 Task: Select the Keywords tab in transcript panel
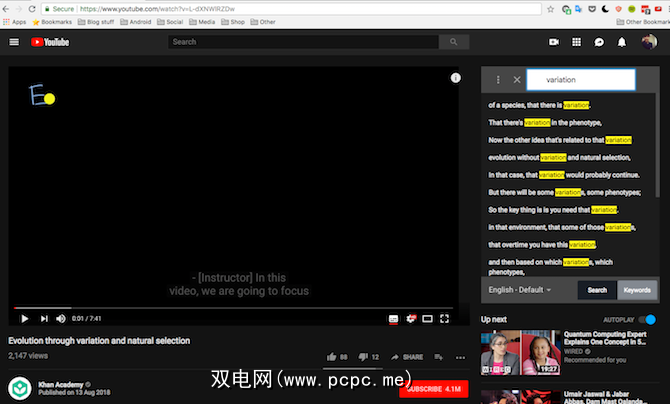637,290
